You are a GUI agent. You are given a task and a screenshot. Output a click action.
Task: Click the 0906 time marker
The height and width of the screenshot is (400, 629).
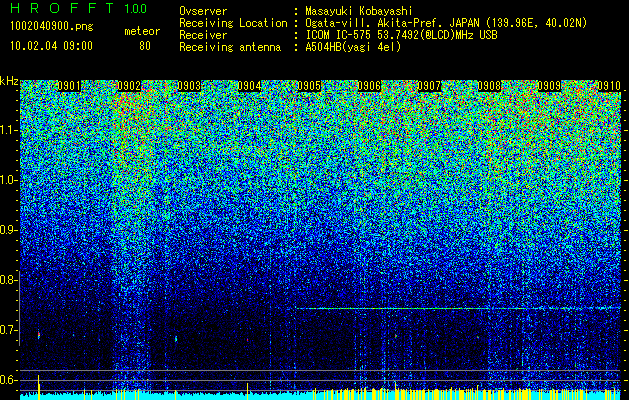pyautogui.click(x=369, y=86)
